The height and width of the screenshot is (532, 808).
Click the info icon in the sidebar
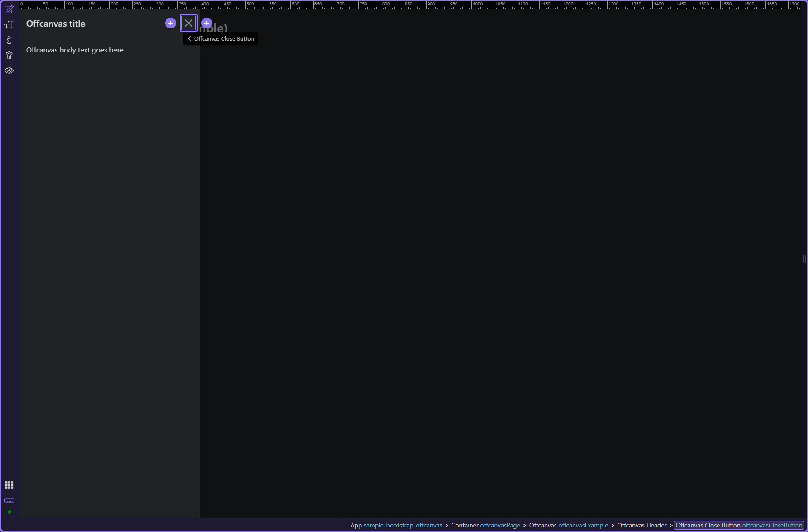coord(9,40)
